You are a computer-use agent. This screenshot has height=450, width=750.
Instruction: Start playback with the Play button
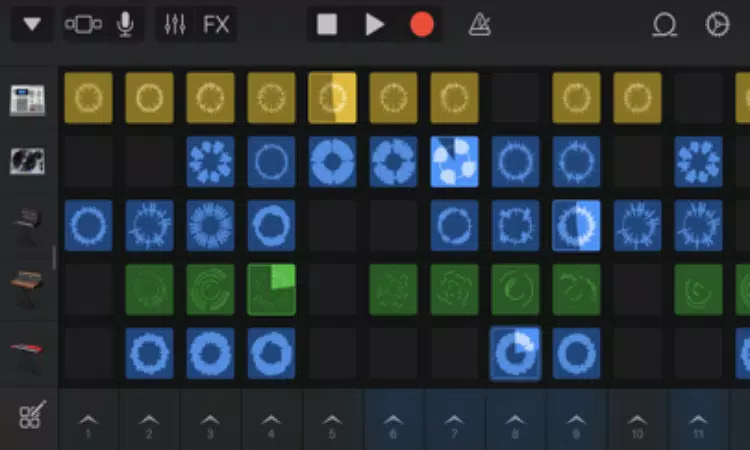375,24
